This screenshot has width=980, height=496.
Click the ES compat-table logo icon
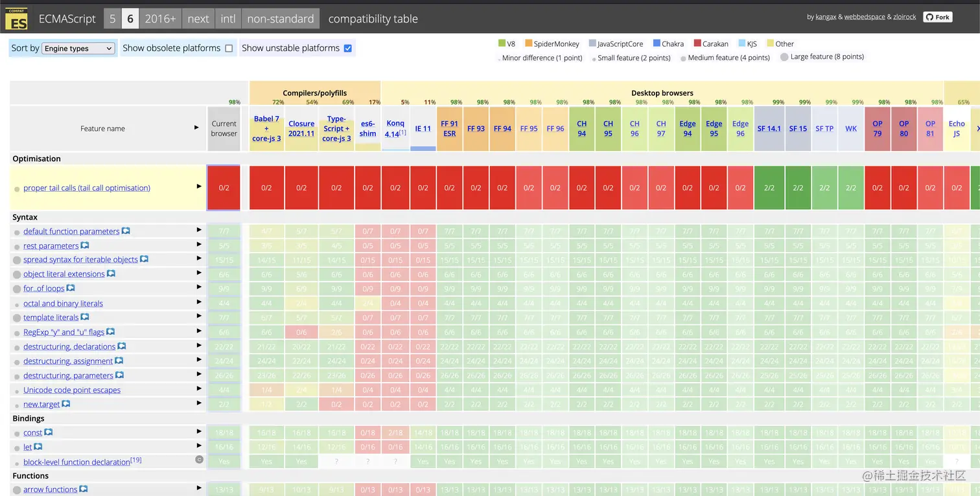coord(16,18)
